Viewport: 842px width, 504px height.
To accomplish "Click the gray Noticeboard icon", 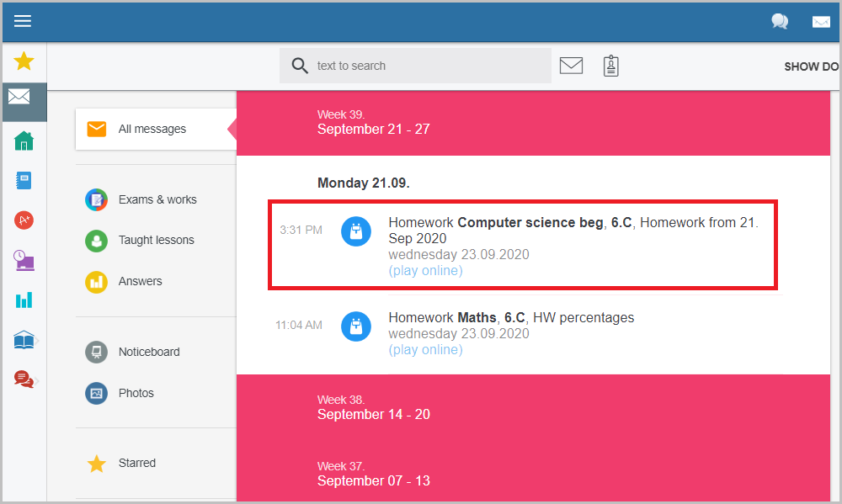I will [96, 352].
